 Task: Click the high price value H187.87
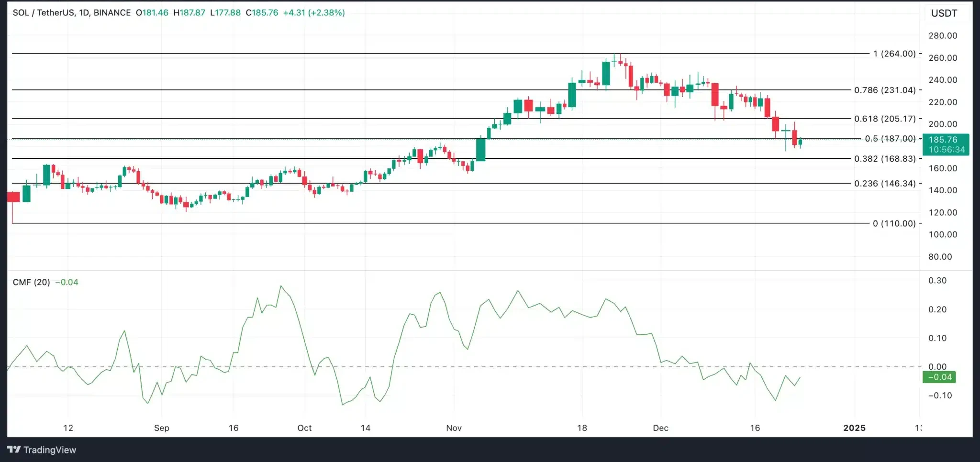(x=189, y=13)
